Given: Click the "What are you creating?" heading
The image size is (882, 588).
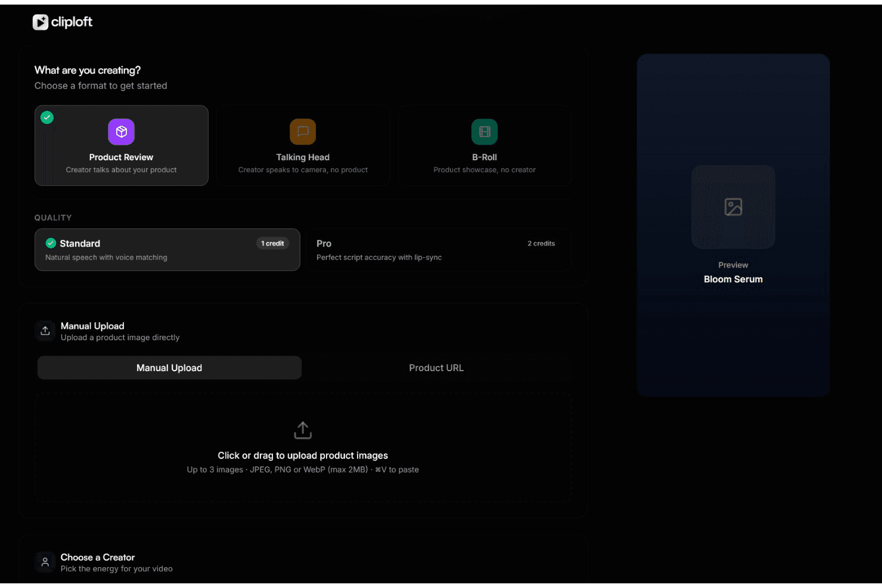Looking at the screenshot, I should click(x=88, y=70).
